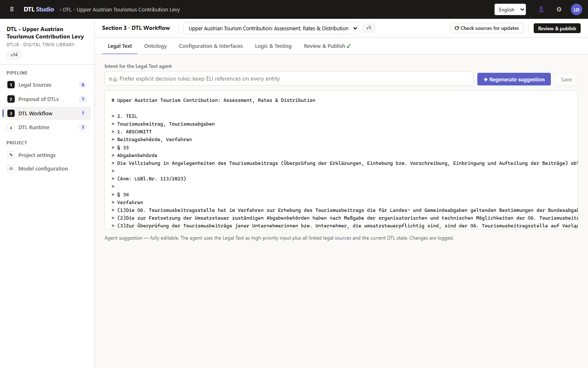Open settings gear icon in top bar
Image resolution: width=588 pixels, height=368 pixels.
(x=559, y=9)
